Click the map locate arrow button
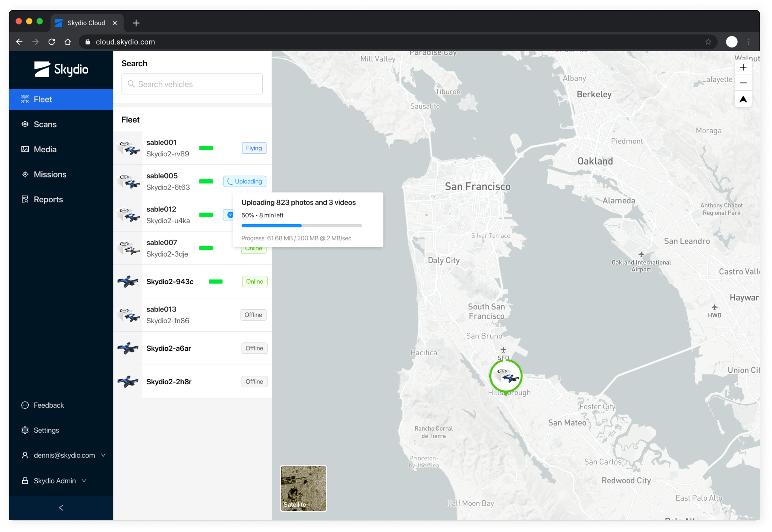Image resolution: width=772 pixels, height=532 pixels. [743, 99]
